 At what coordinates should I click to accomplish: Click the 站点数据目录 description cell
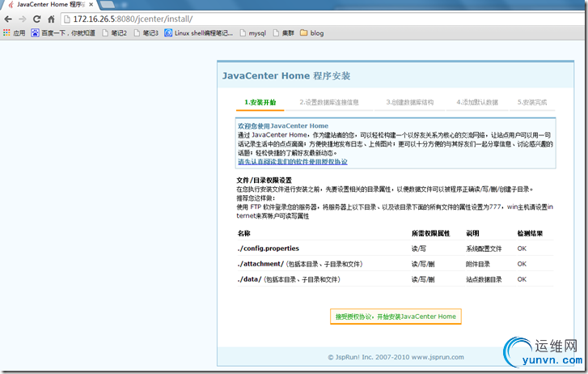click(484, 279)
